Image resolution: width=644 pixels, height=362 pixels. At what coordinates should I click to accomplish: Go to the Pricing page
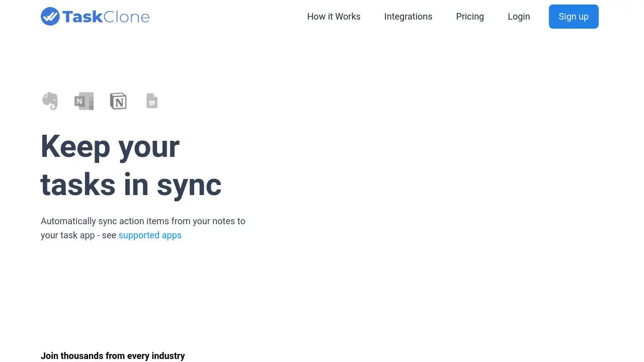pyautogui.click(x=470, y=17)
